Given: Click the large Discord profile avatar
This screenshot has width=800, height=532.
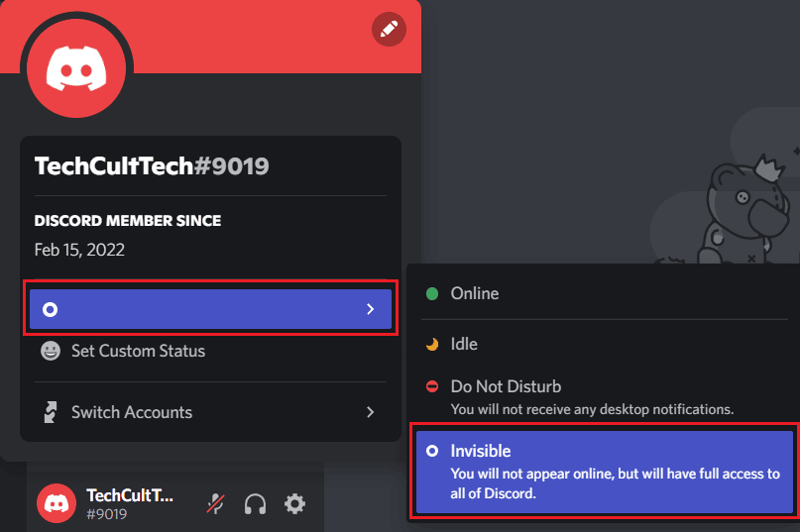Looking at the screenshot, I should [76, 68].
